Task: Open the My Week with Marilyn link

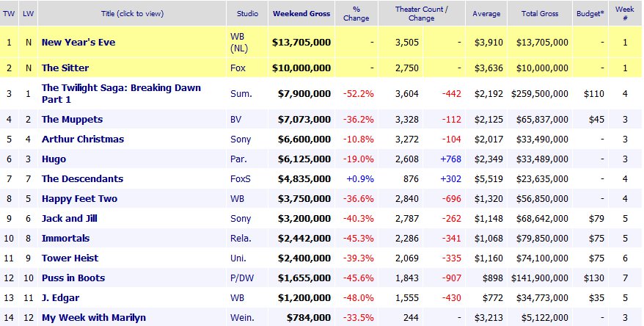Action: [94, 318]
